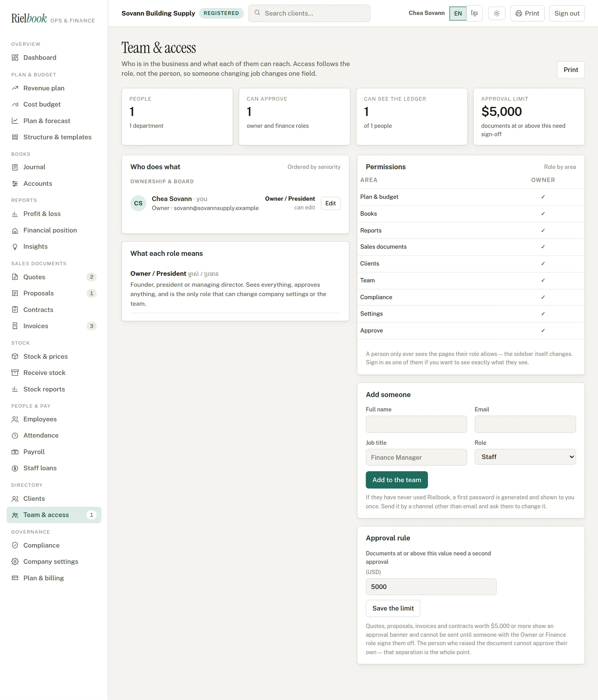Click Sign out button
This screenshot has width=598, height=700.
567,13
